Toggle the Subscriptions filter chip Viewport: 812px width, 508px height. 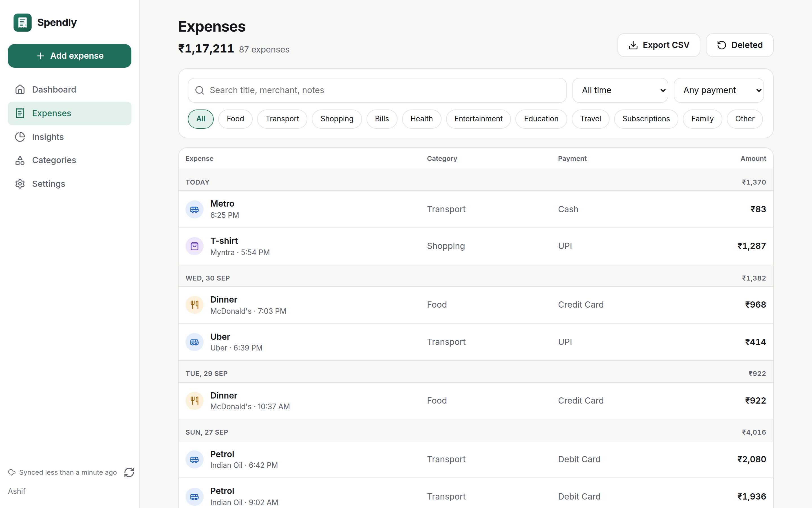tap(646, 119)
